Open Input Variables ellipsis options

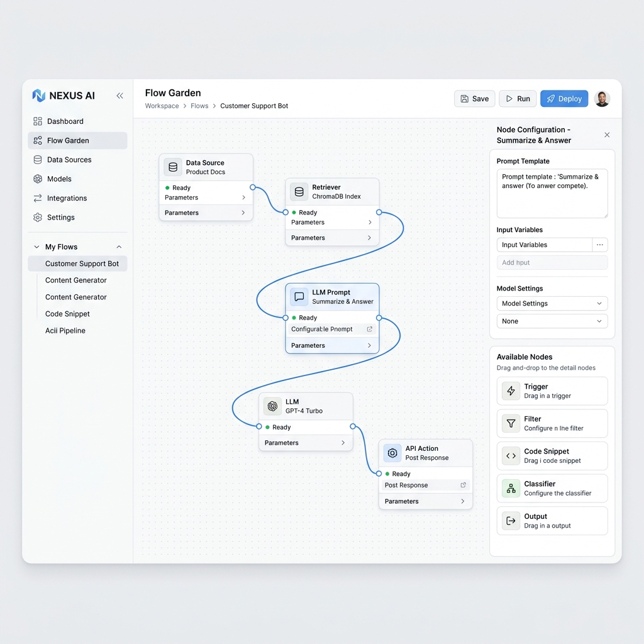600,245
